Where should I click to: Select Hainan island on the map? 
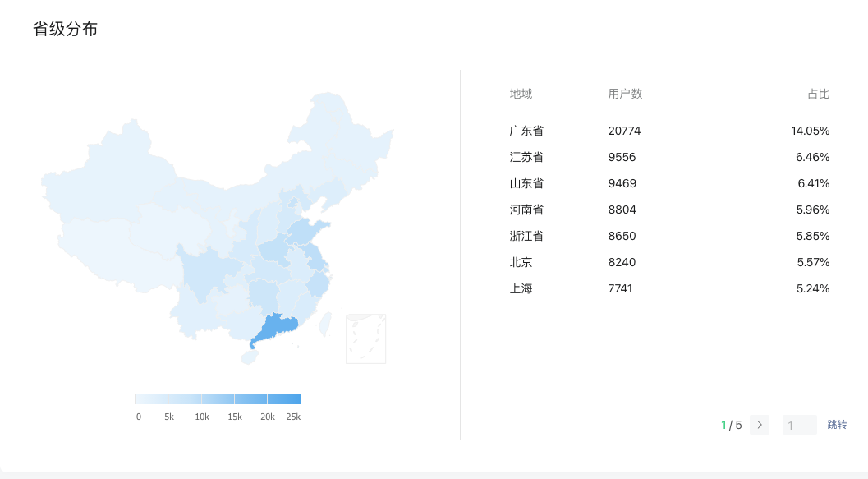250,357
